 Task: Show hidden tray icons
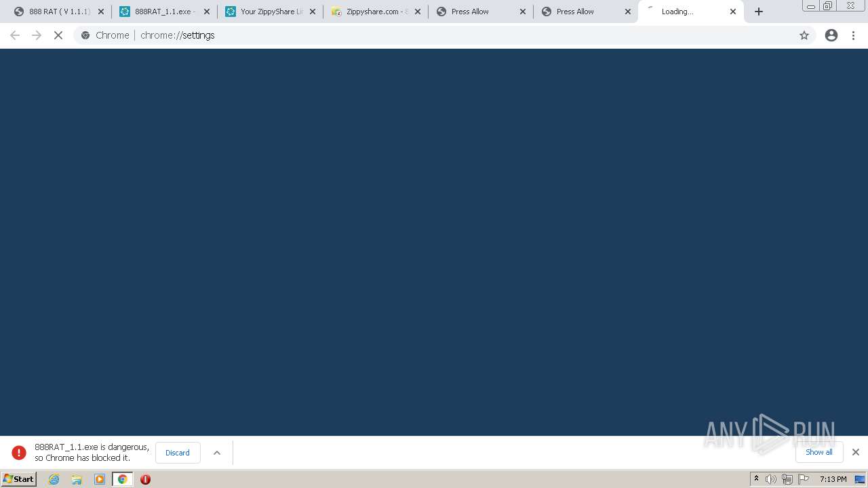pyautogui.click(x=756, y=479)
